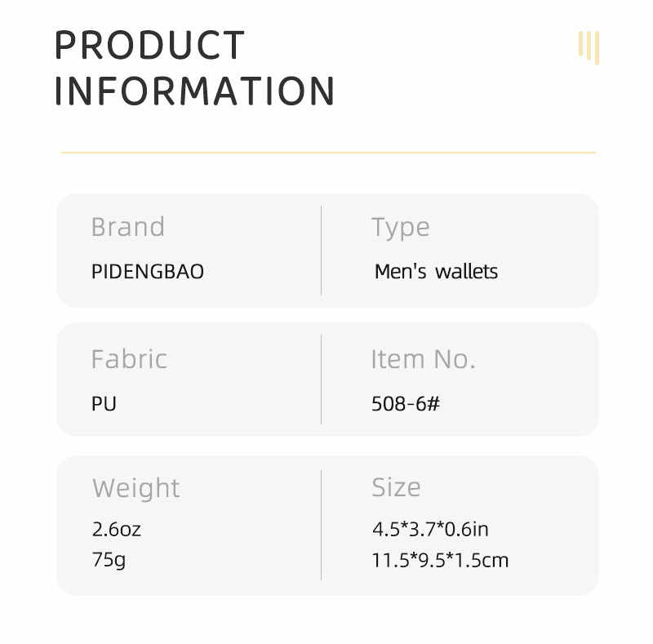Image resolution: width=653 pixels, height=644 pixels.
Task: Click the item number 508-6#
Action: click(x=406, y=404)
